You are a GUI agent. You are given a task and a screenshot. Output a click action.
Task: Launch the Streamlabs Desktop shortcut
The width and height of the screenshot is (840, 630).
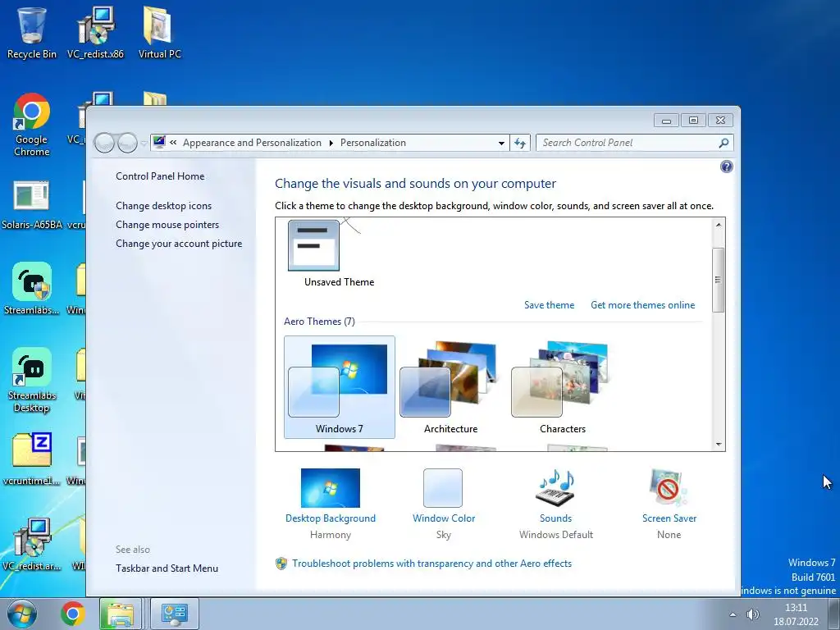coord(32,381)
